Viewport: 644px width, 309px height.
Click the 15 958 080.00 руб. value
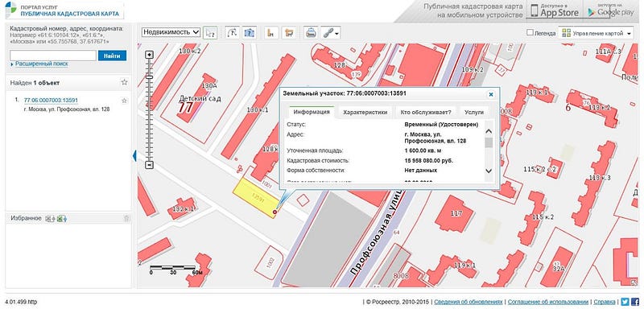pyautogui.click(x=428, y=160)
